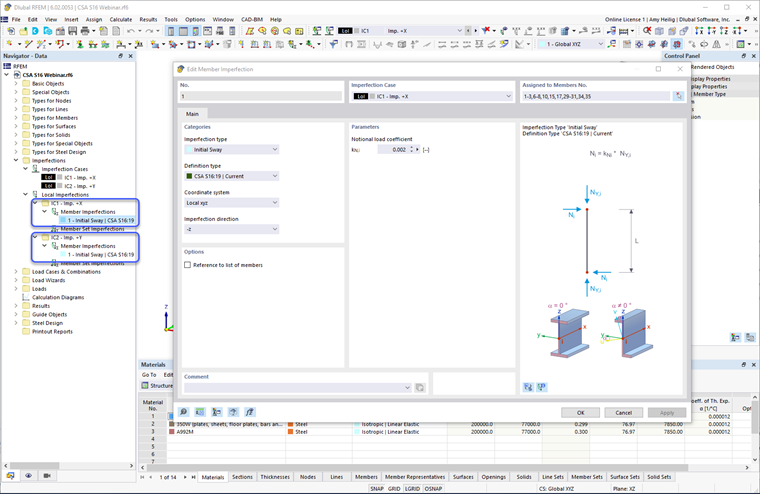Click the Undo arrow in the toolbar

point(131,31)
